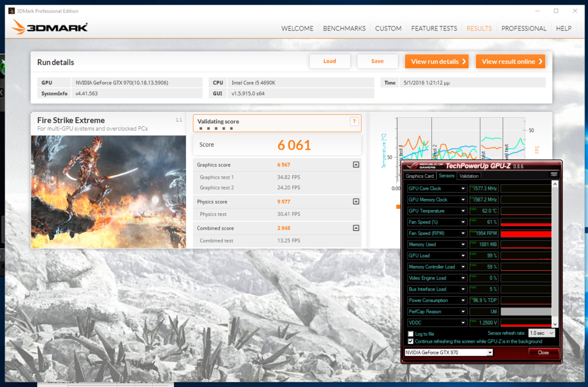Minimize the 3DMark window
This screenshot has width=588, height=387.
tap(537, 11)
